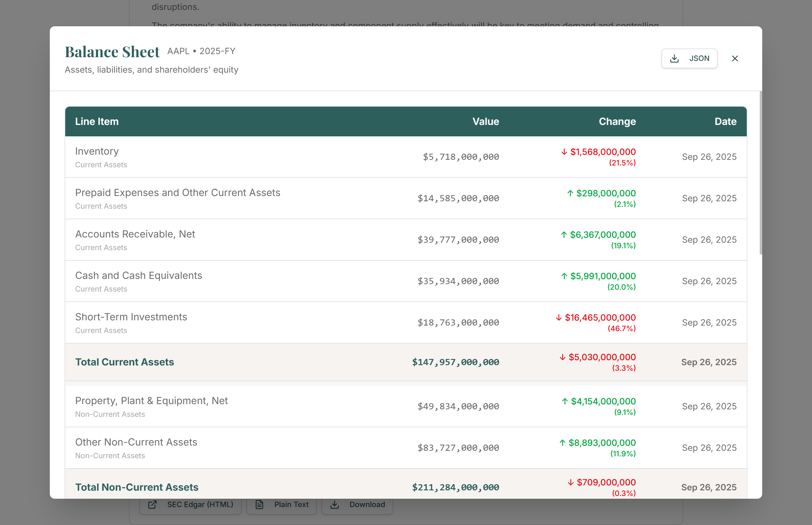Click the download icon inside the JSON button
Viewport: 812px width, 525px height.
pyautogui.click(x=674, y=58)
